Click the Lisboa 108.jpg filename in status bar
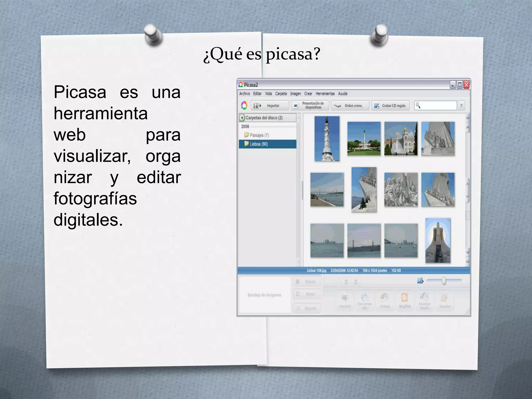The height and width of the screenshot is (399, 532). (x=316, y=270)
